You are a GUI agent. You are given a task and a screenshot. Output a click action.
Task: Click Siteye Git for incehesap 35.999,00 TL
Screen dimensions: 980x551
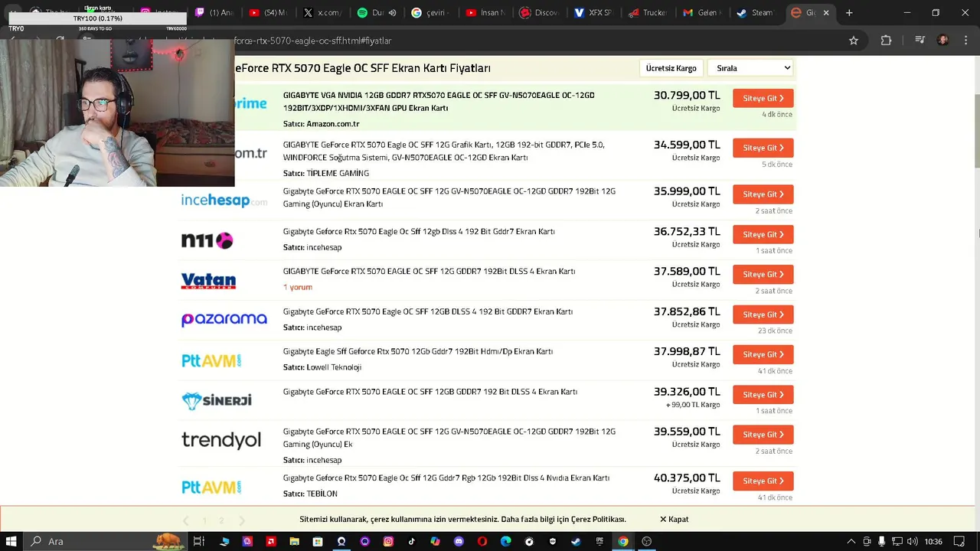pyautogui.click(x=763, y=194)
